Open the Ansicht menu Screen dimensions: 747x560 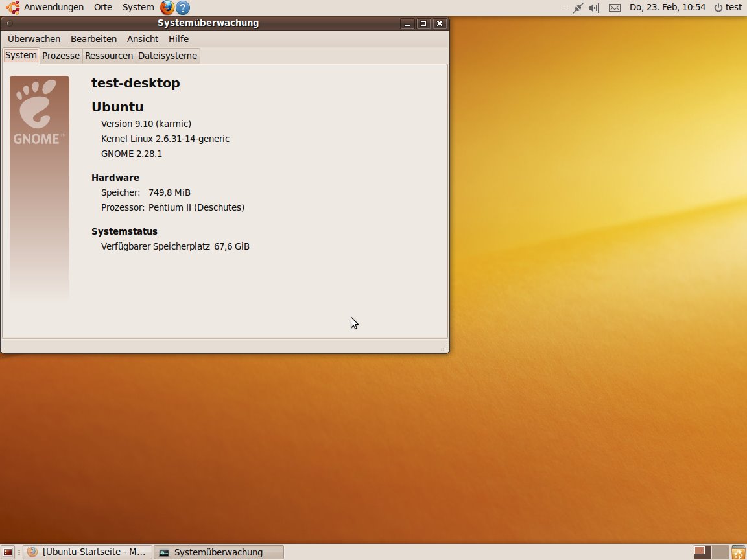coord(143,39)
